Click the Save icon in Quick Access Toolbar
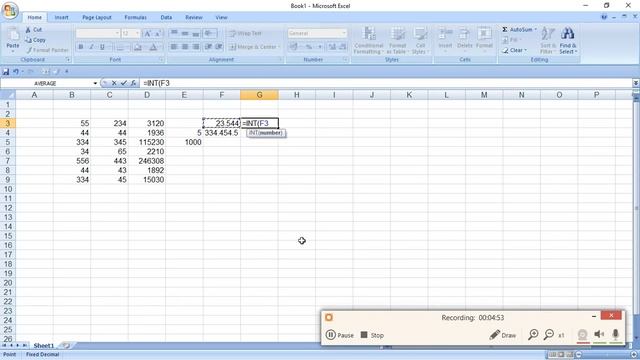Screen dimensions: 640x360 coord(6,72)
